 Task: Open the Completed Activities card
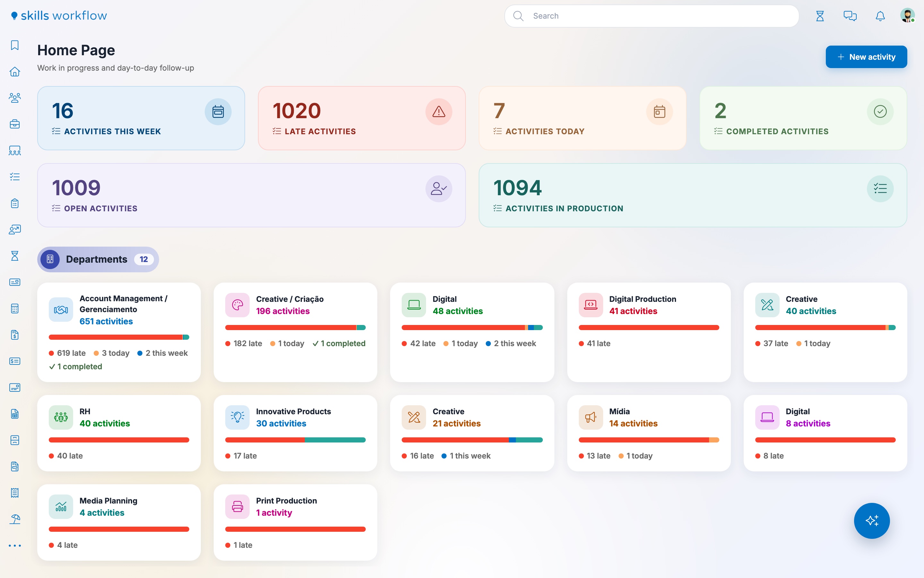803,118
